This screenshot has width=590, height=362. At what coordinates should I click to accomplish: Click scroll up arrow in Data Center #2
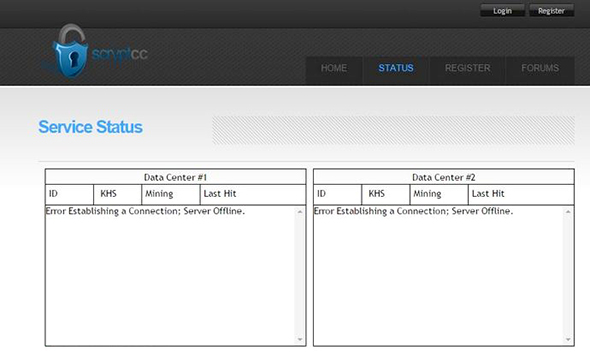click(568, 212)
